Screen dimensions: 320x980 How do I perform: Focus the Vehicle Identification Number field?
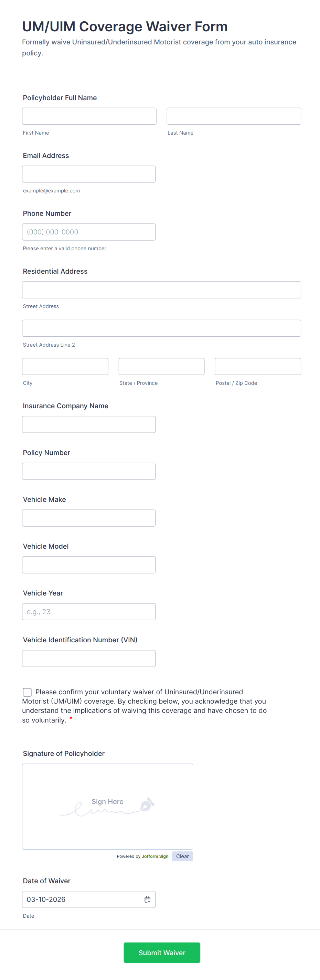pyautogui.click(x=89, y=658)
